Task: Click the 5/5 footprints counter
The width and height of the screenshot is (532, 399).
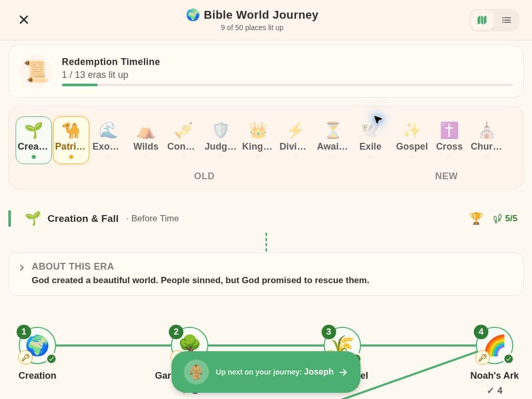Action: coord(505,219)
